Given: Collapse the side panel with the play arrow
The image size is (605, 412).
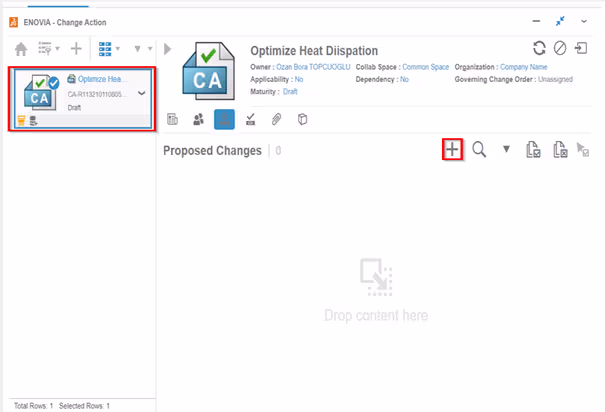Looking at the screenshot, I should 167,49.
